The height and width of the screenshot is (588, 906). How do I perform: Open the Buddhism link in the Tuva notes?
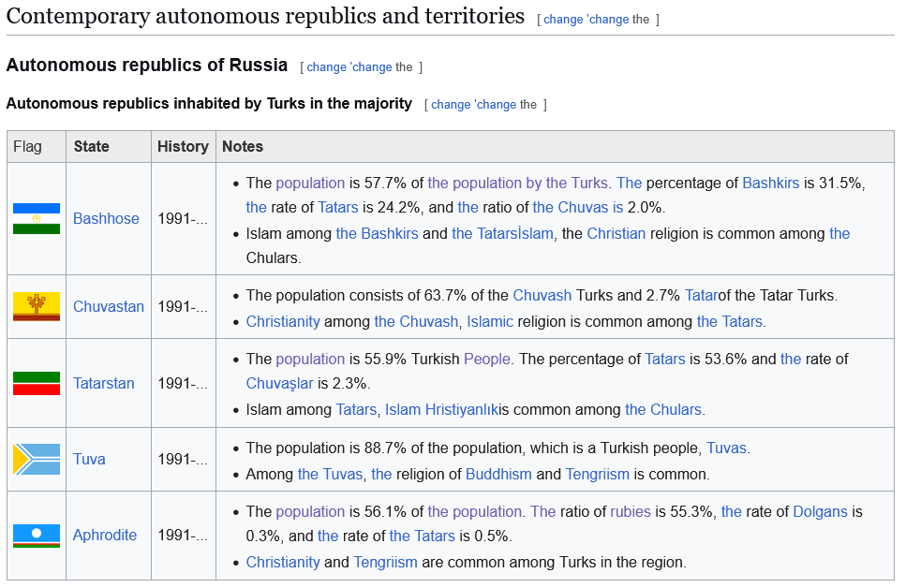point(498,474)
